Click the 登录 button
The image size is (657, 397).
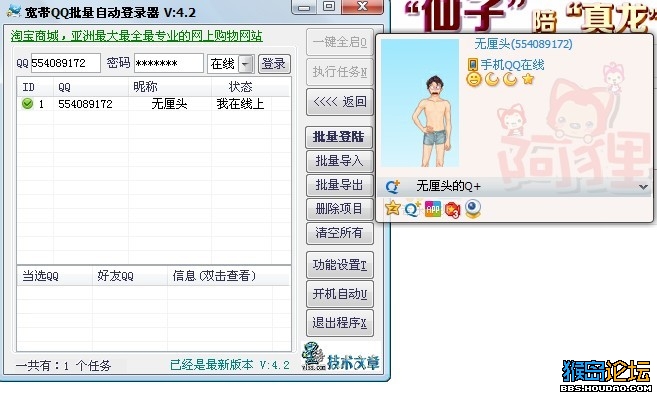click(274, 64)
